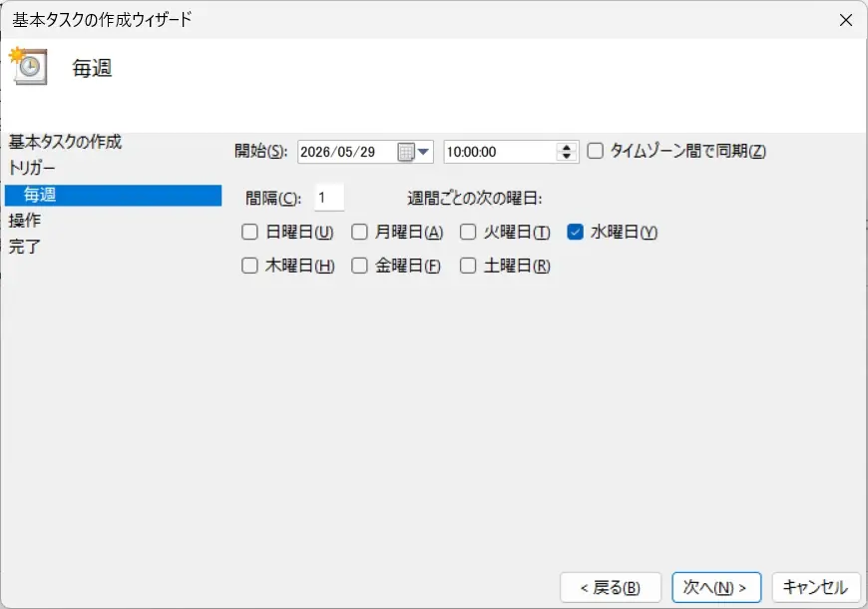Click the calendar icon in date field
The image size is (868, 609).
[406, 152]
